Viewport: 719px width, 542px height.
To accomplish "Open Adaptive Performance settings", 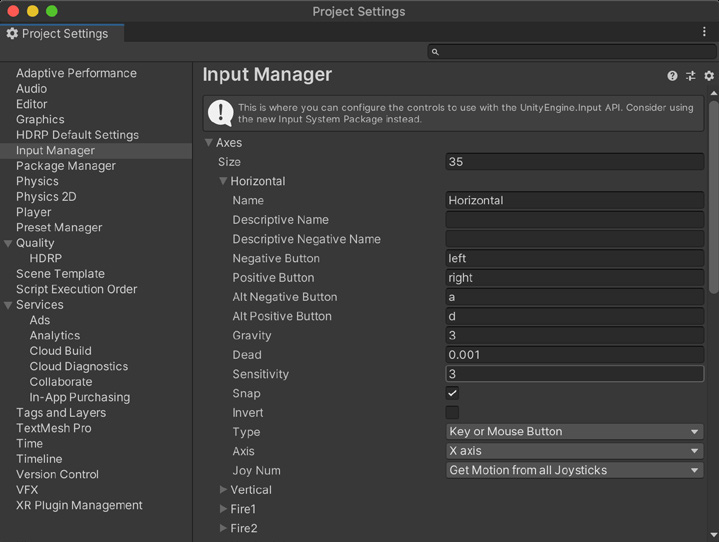I will pyautogui.click(x=76, y=73).
